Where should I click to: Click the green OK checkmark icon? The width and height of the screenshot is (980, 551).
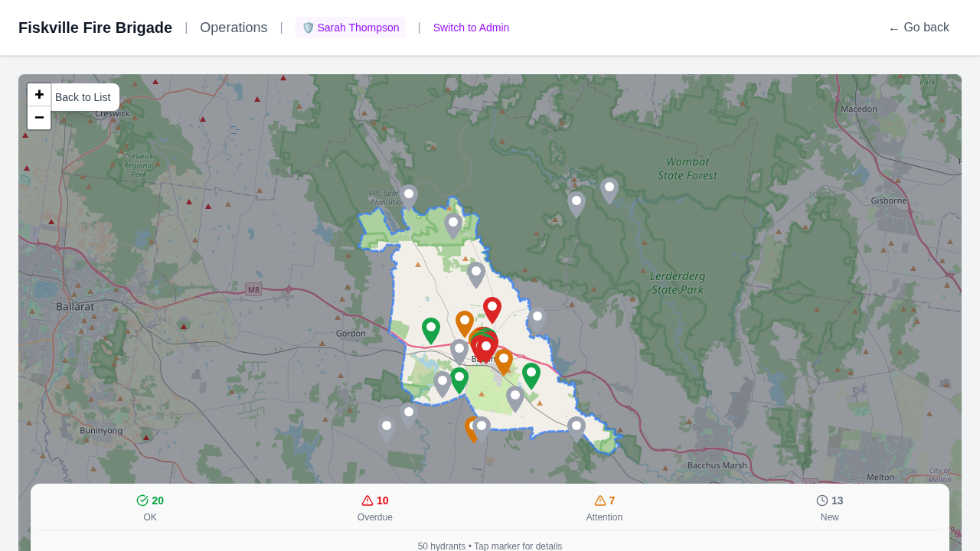click(x=142, y=500)
